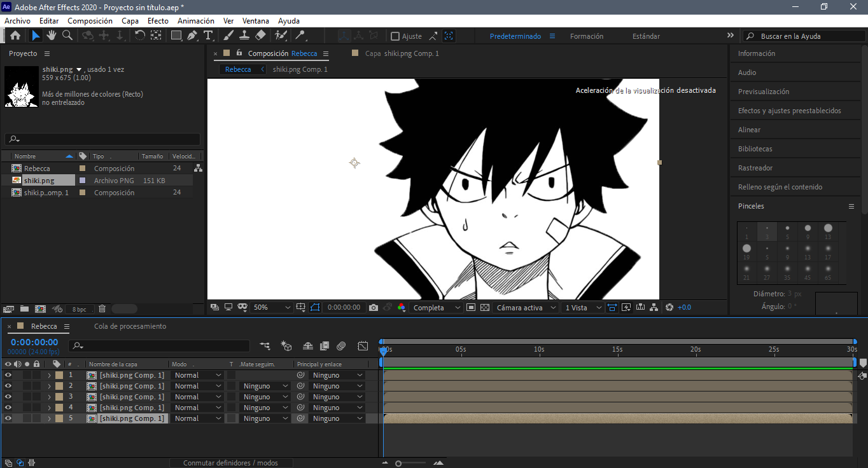The height and width of the screenshot is (468, 868).
Task: Hide layer 4 with its eye icon
Action: (x=8, y=408)
